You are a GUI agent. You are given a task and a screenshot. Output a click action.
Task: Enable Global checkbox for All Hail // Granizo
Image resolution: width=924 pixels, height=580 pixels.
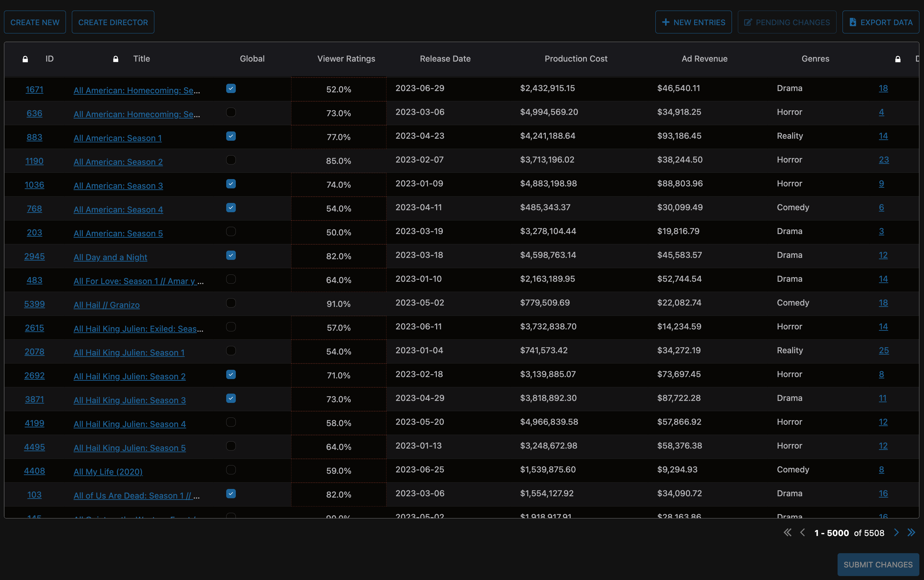point(231,303)
